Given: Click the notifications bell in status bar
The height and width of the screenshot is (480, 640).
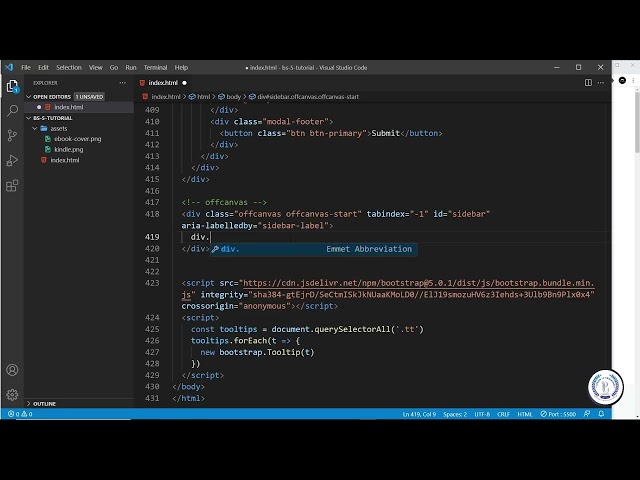Looking at the screenshot, I should click(601, 414).
